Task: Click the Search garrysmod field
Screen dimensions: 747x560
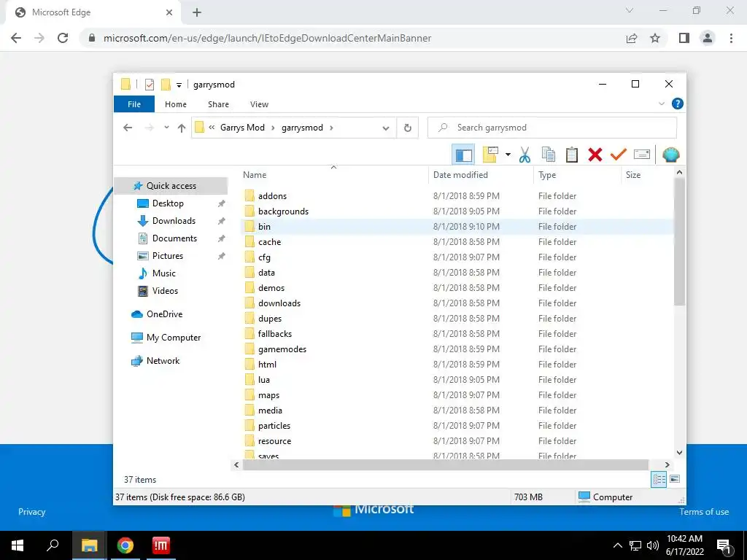Action: pyautogui.click(x=552, y=128)
